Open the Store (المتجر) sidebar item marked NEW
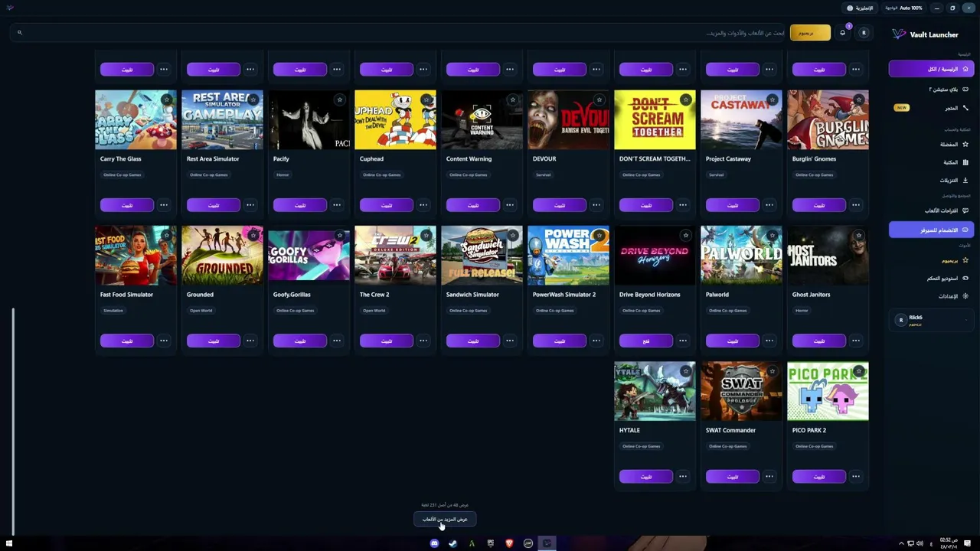The image size is (980, 551). (x=932, y=108)
